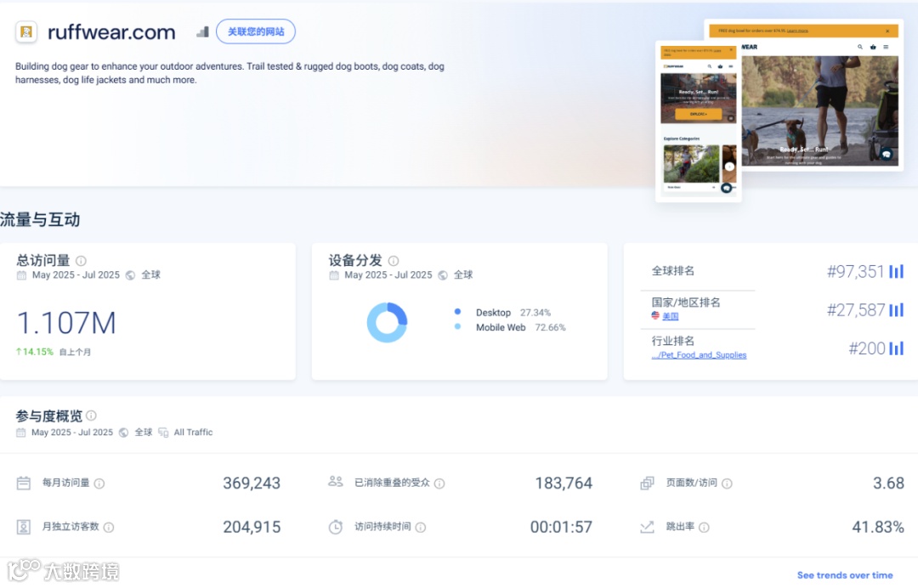Click globe icon in 总访问量 card
Viewport: 918px width, 588px height.
click(x=131, y=275)
